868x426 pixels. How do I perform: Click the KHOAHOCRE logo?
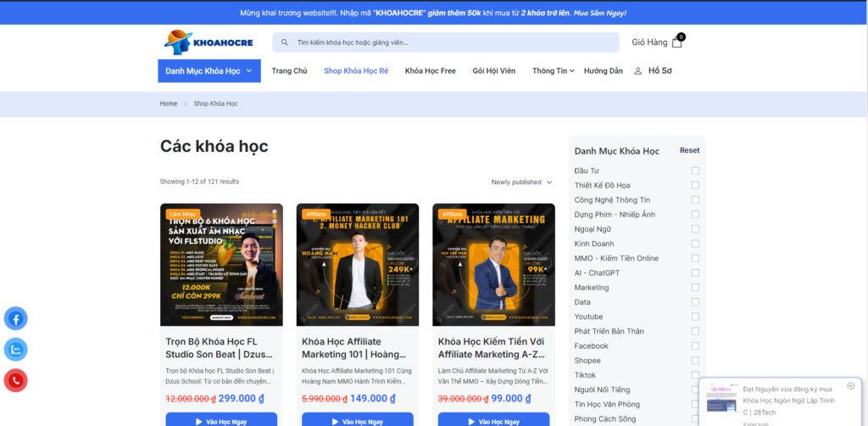point(203,42)
